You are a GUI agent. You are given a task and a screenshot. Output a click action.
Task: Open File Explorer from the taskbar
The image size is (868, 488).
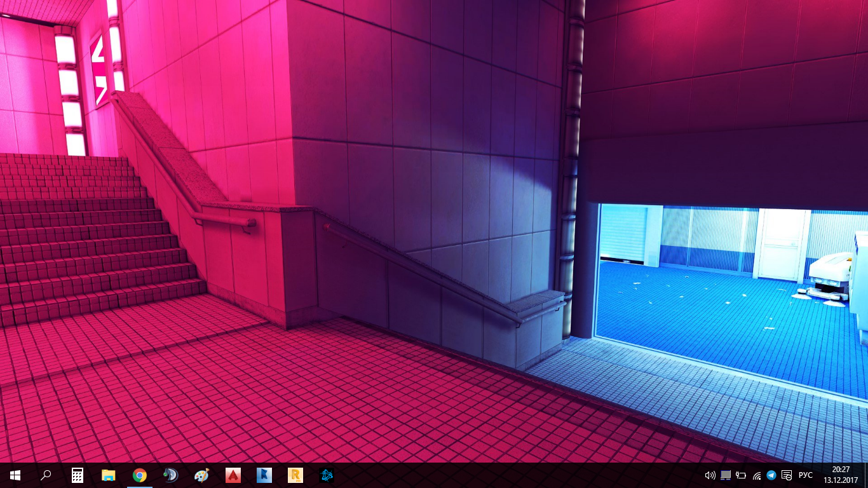(109, 475)
